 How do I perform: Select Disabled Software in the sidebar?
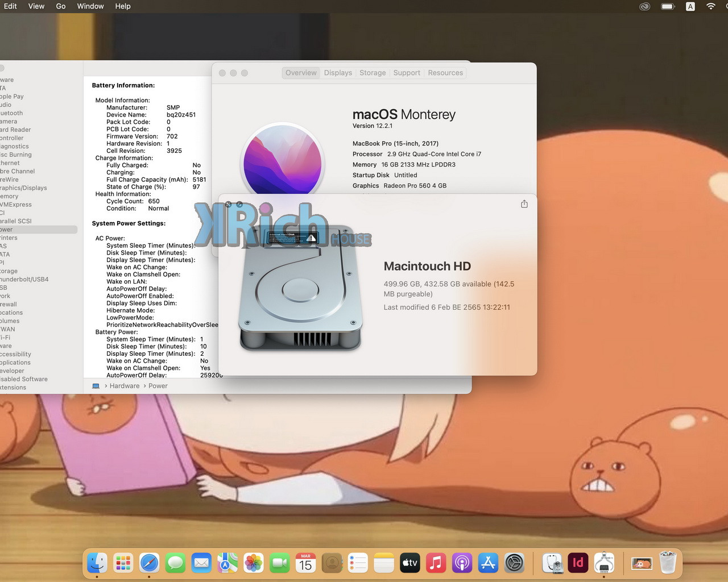pyautogui.click(x=24, y=379)
